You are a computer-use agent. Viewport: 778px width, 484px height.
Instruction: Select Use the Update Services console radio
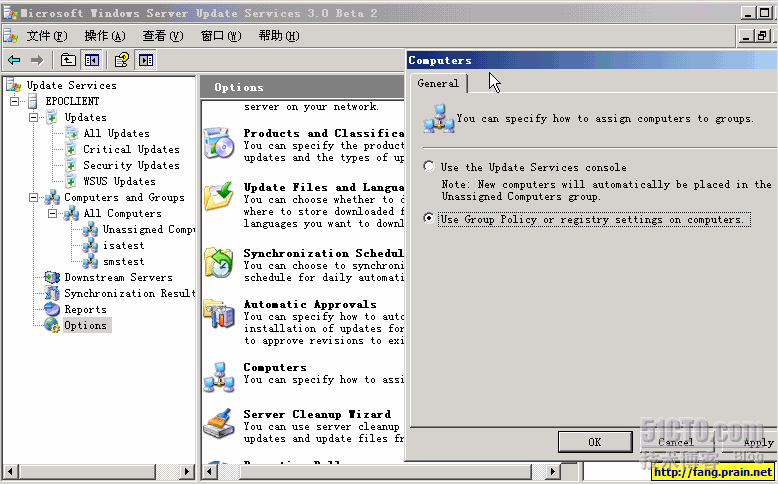(429, 166)
